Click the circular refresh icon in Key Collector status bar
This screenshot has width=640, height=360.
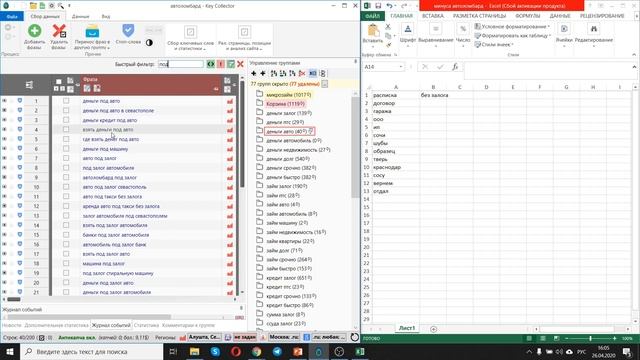point(354,338)
